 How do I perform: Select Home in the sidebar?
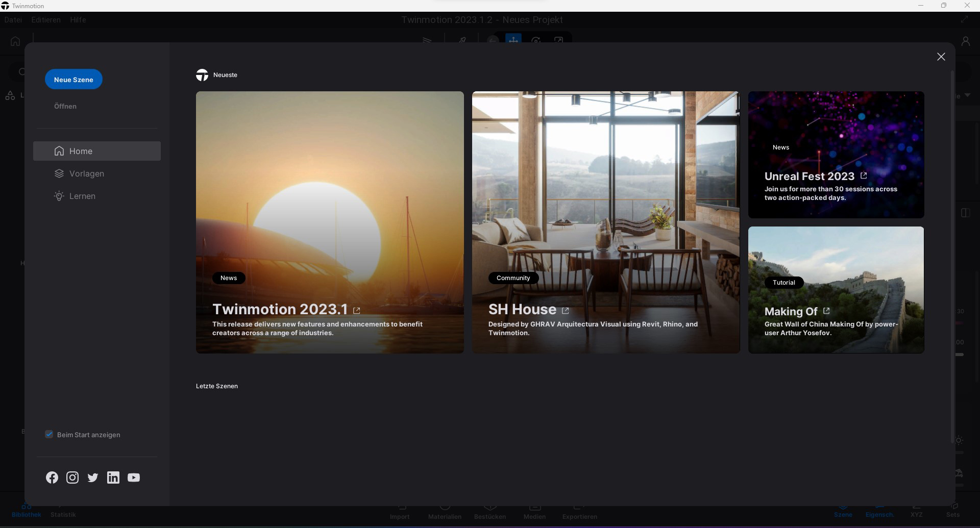point(97,151)
